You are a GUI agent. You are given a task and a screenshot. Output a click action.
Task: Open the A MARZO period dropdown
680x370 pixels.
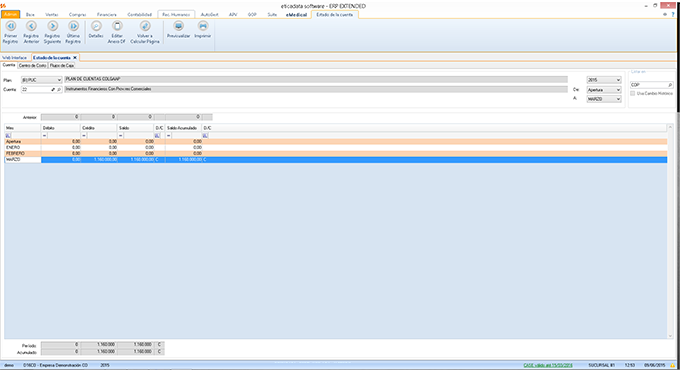tap(604, 99)
